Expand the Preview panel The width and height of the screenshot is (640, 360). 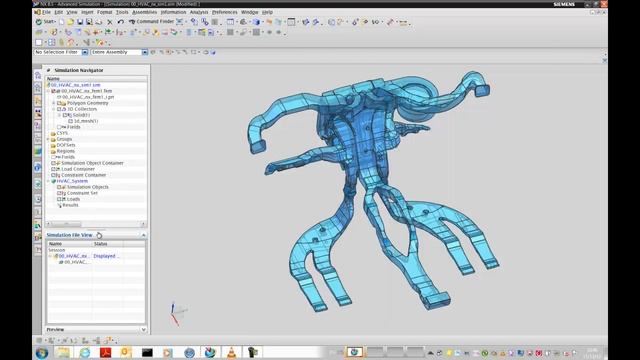pyautogui.click(x=143, y=329)
